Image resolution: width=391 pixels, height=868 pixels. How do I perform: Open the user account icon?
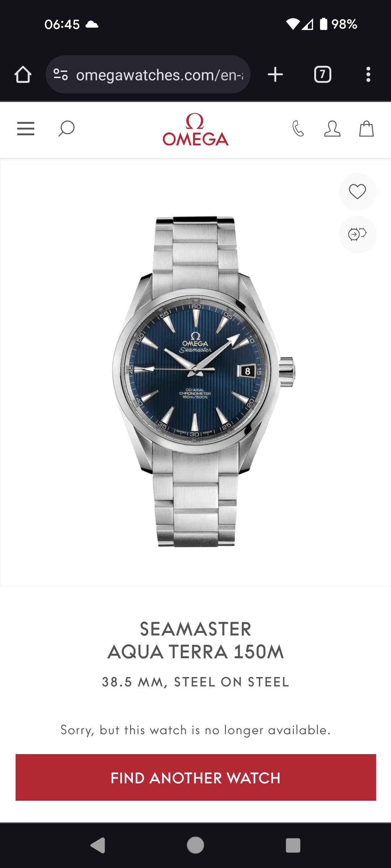click(332, 129)
